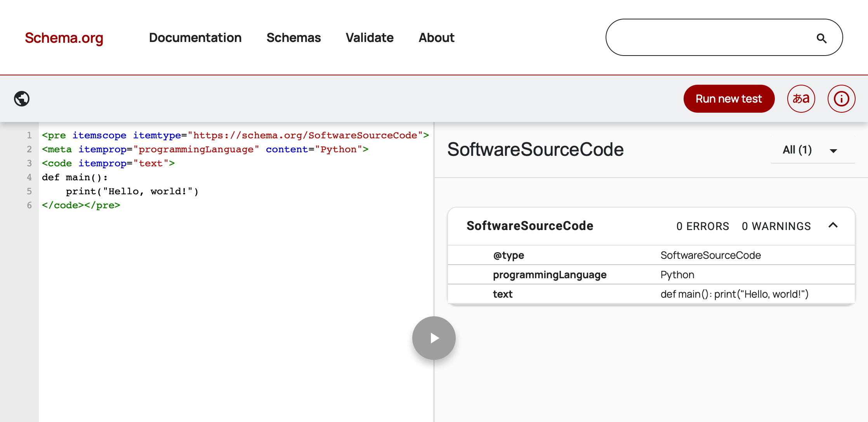Click code line 1 with pre itemscope
This screenshot has width=868, height=422.
point(236,135)
